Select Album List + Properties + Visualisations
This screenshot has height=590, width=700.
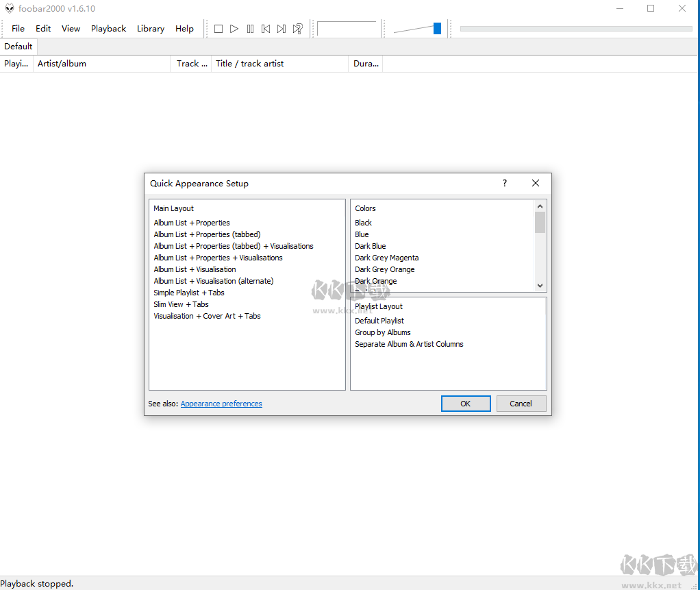point(218,258)
